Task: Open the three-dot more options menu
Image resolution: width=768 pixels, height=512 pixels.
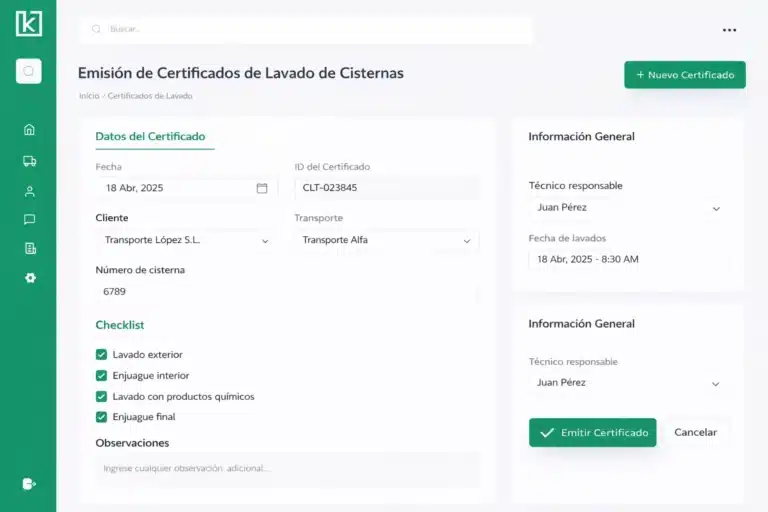Action: click(729, 30)
